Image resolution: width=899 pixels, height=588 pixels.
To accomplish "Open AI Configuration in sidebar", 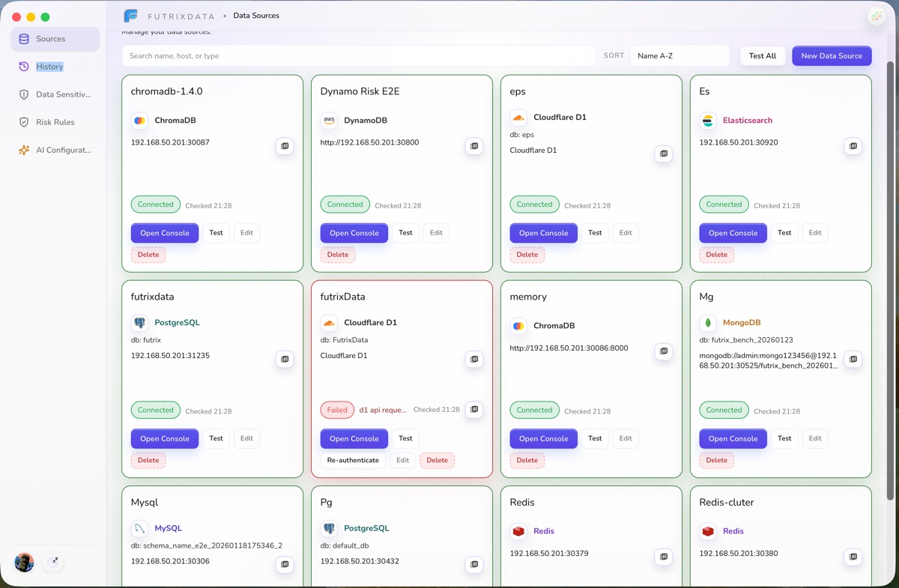I will [55, 150].
